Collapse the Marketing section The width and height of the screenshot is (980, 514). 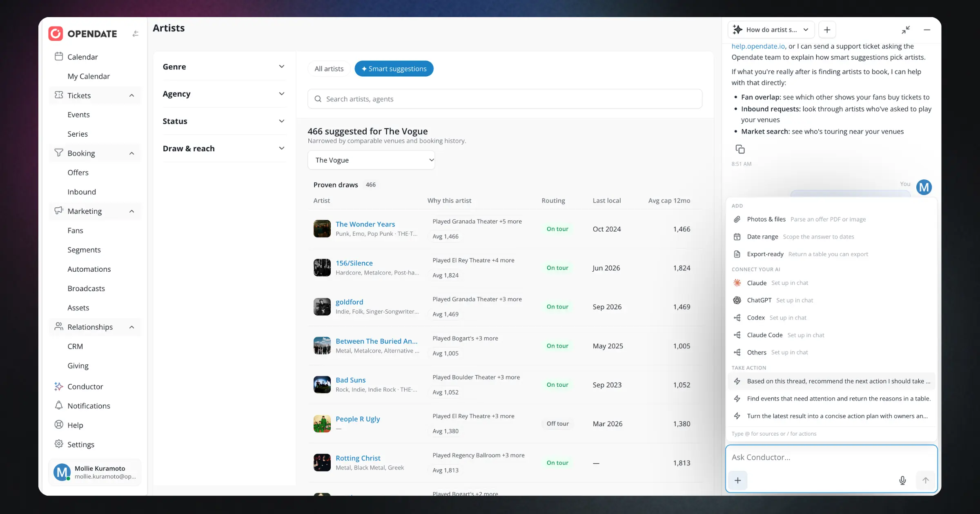pos(95,211)
